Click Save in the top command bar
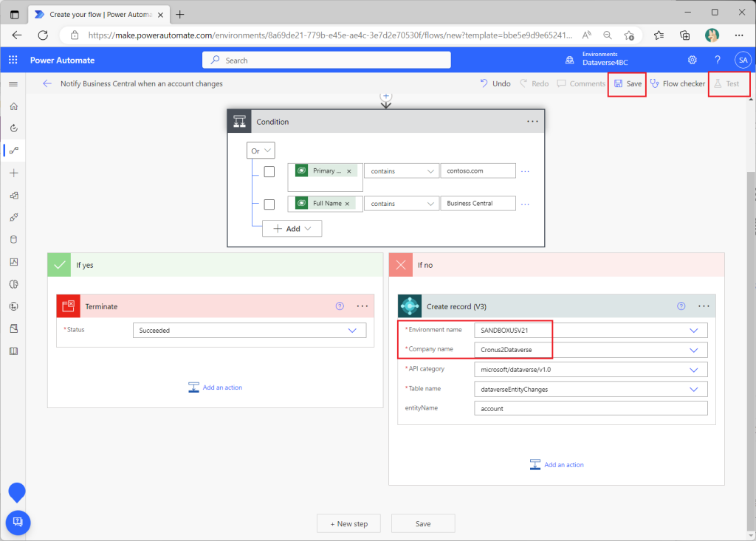The width and height of the screenshot is (756, 541). 628,84
